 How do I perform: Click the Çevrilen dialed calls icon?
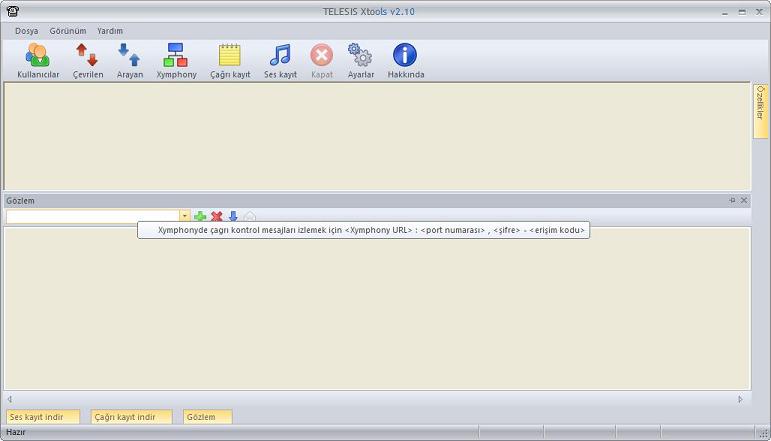coord(87,60)
